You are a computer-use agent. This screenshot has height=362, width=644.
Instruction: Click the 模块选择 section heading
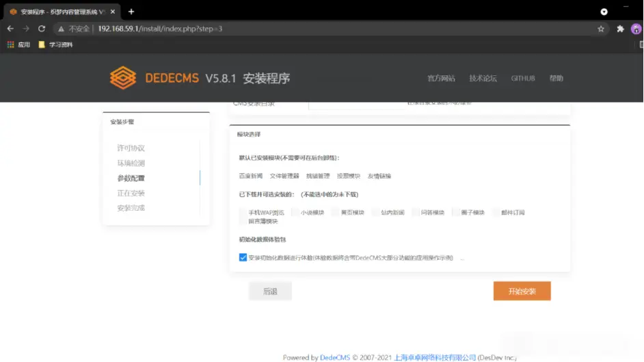point(248,134)
